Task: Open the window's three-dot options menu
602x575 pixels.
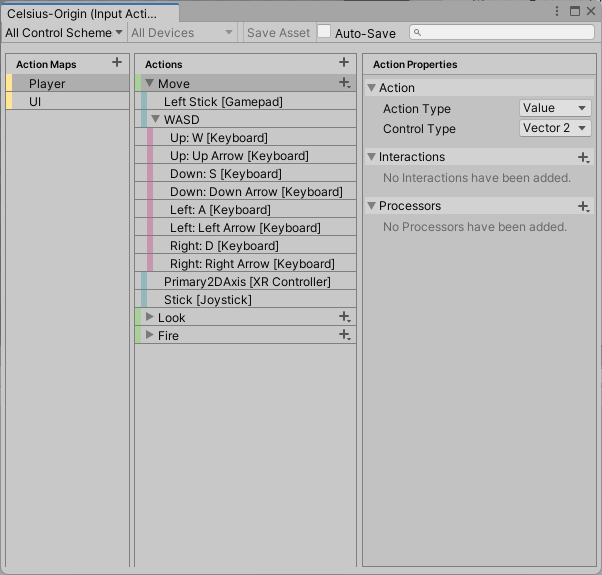Action: click(x=557, y=11)
